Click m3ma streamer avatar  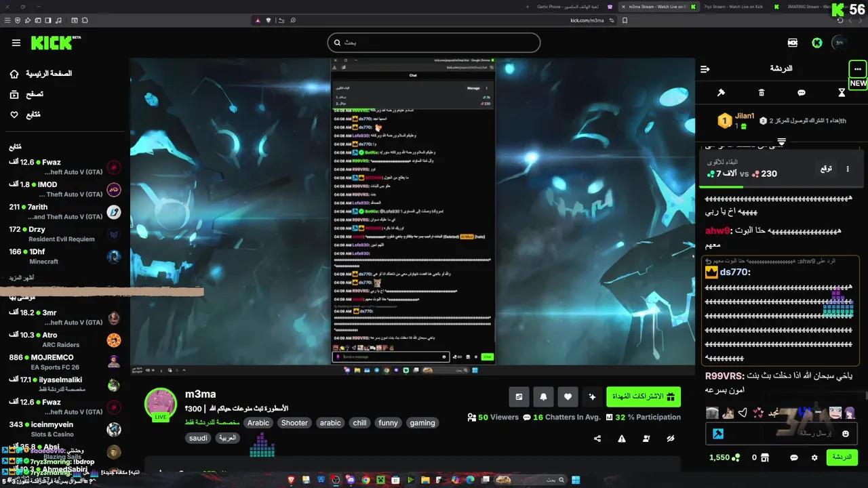(x=161, y=404)
